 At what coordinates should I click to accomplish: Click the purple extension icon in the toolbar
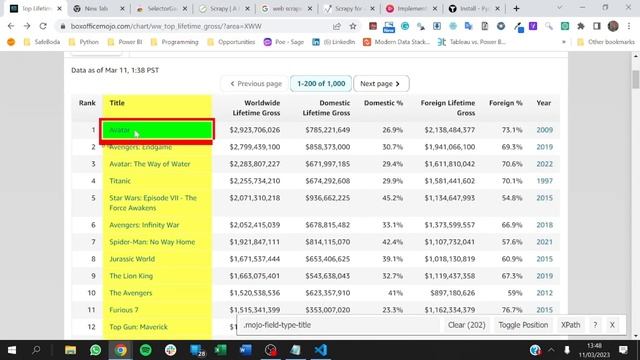point(533,26)
